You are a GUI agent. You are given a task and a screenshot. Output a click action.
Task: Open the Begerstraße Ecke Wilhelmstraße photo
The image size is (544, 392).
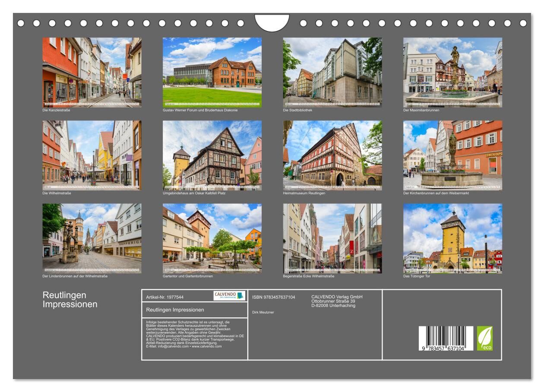click(x=332, y=238)
